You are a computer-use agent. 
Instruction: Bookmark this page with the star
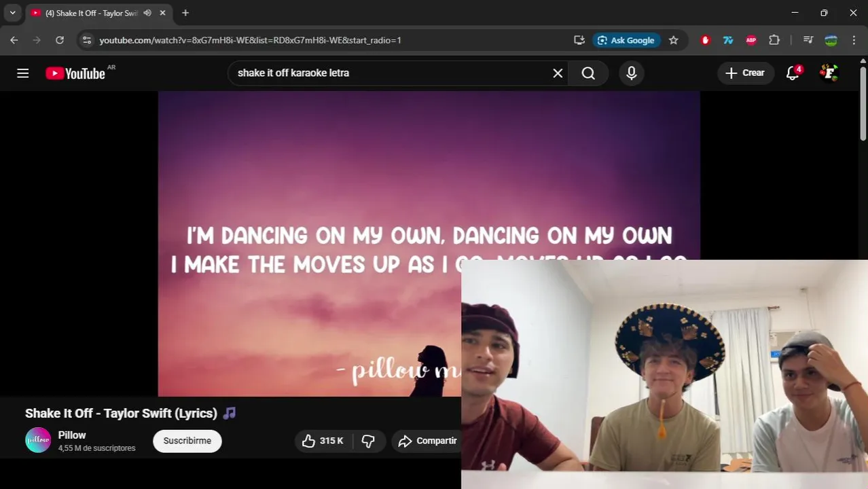click(x=673, y=40)
